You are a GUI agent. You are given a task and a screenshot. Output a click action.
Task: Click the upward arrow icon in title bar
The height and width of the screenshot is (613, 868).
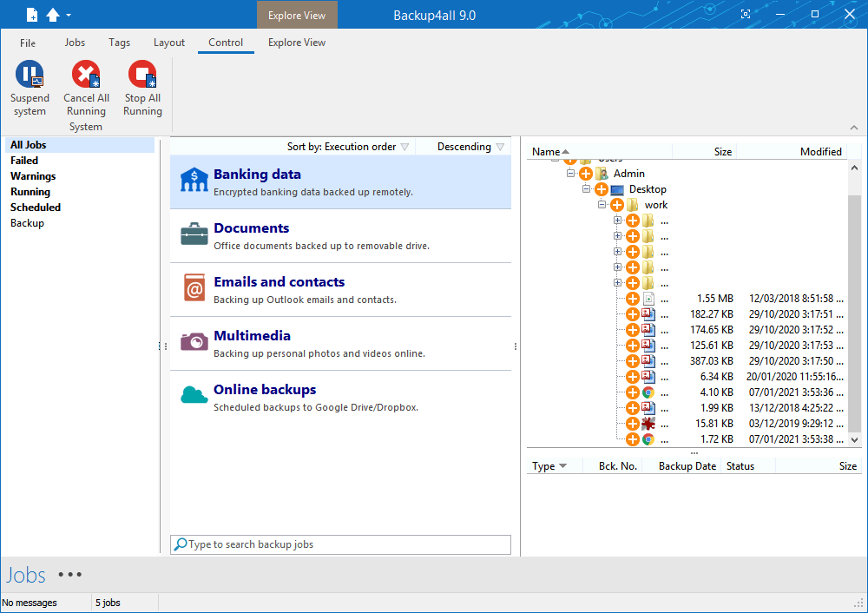coord(52,15)
